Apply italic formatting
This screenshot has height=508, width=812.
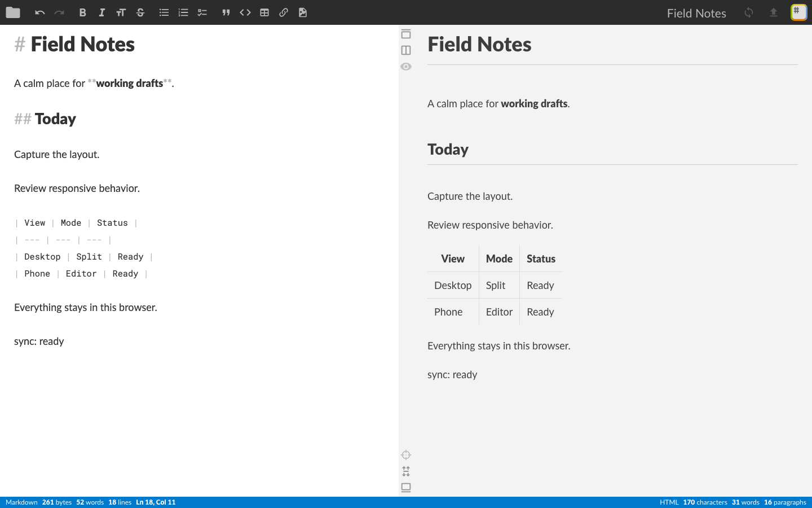click(101, 12)
